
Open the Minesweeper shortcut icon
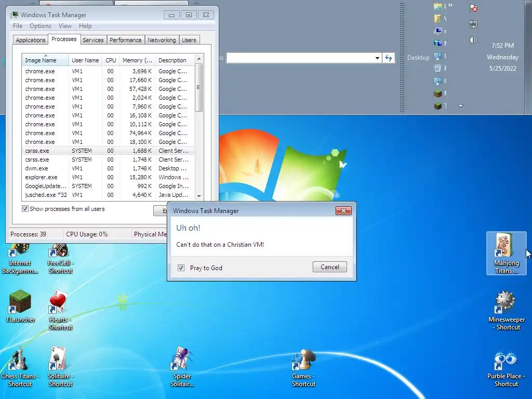506,310
